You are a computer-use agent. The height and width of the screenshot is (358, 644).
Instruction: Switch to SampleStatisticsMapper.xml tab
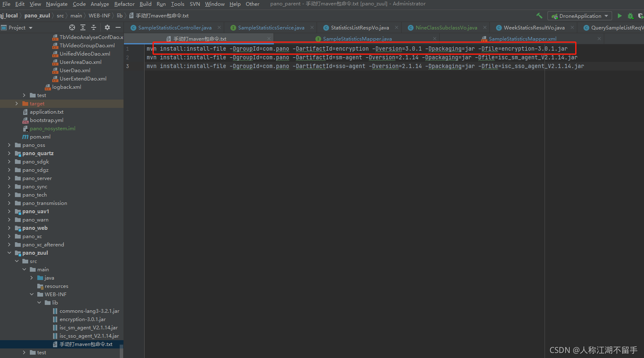[x=522, y=39]
